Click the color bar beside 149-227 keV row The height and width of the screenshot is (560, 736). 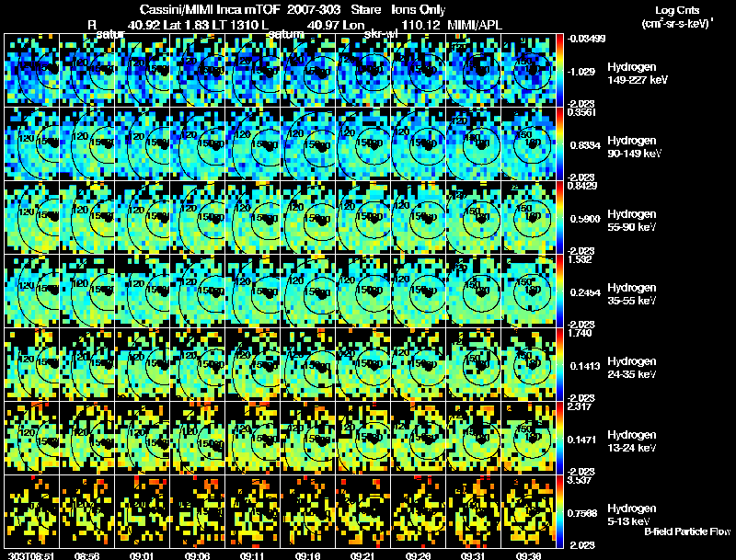559,71
